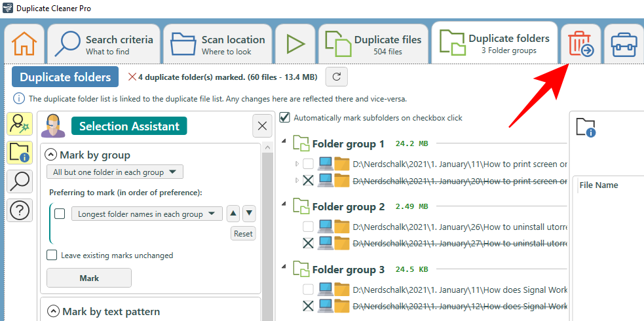644x321 pixels.
Task: Enable Leave existing marks unchanged
Action: [52, 255]
